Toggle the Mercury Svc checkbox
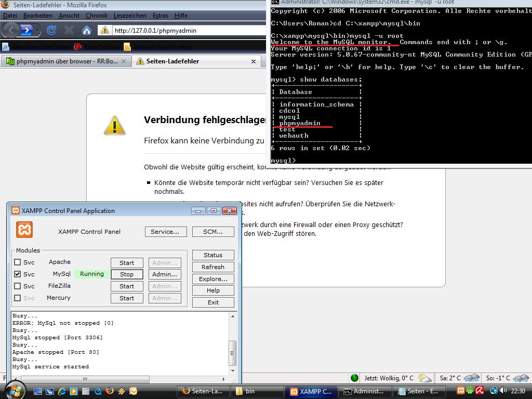The width and height of the screenshot is (532, 399). 18,298
